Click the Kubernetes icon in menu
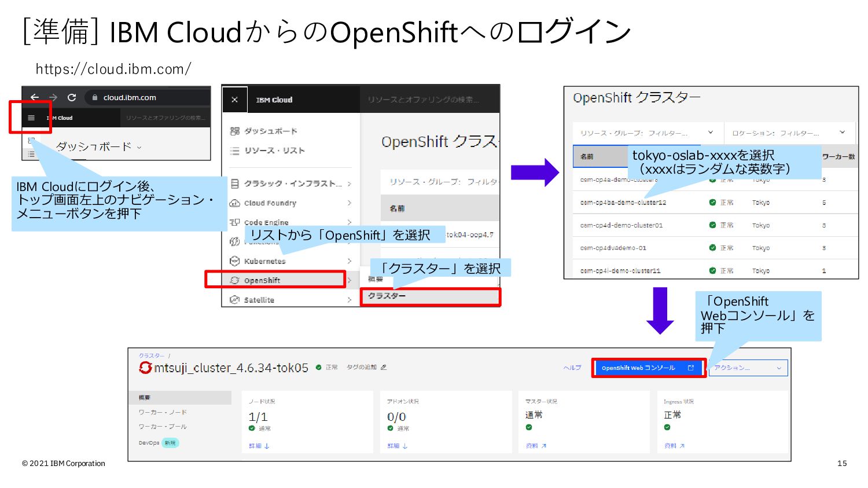868x488 pixels. tap(234, 261)
